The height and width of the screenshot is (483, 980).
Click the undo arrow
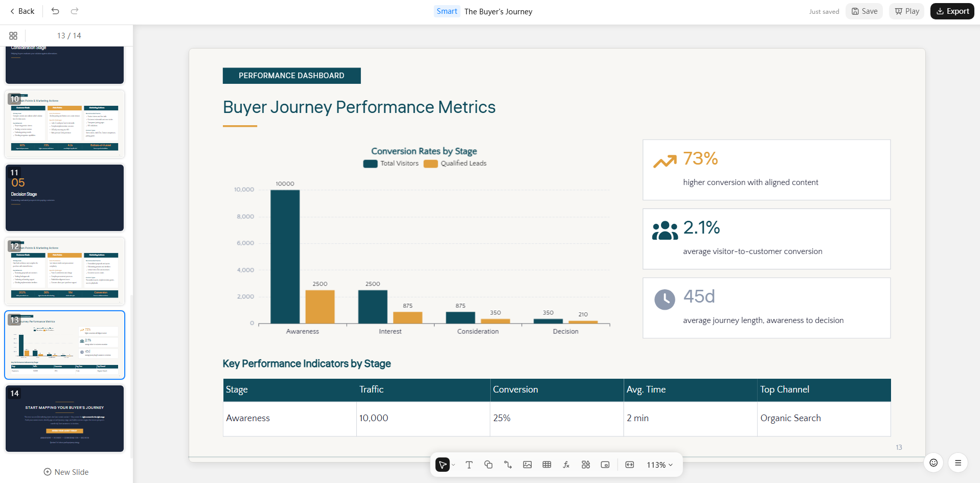[x=55, y=11]
